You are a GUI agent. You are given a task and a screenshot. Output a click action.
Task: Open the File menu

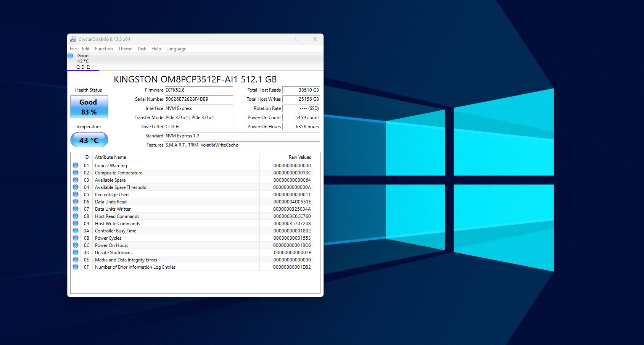pos(73,49)
